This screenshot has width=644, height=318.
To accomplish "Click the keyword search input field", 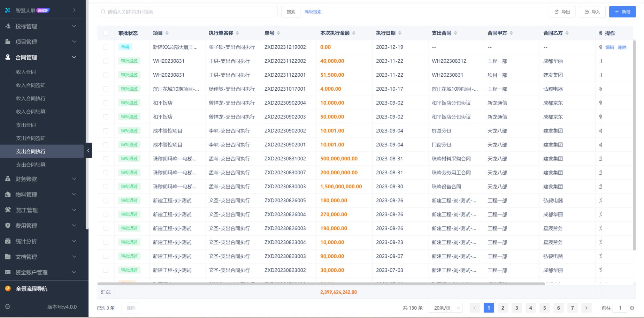I will pyautogui.click(x=187, y=12).
